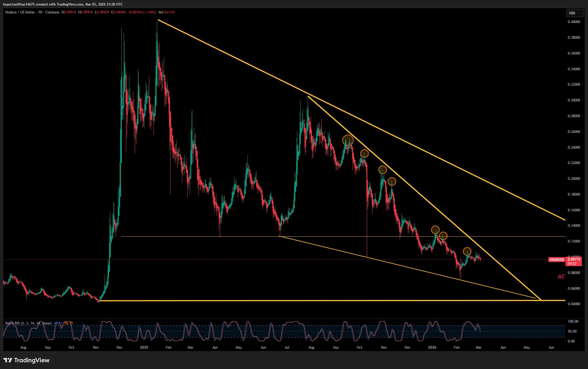The height and width of the screenshot is (369, 588).
Task: Open the USD currency selector
Action: coord(574,13)
